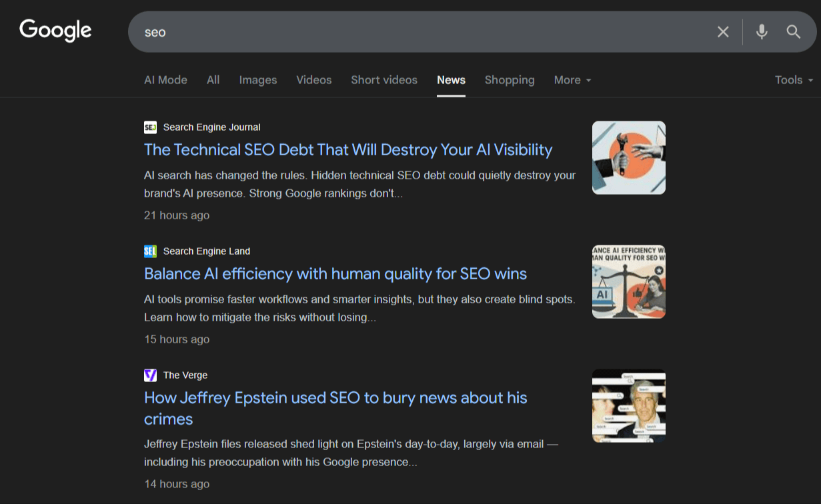Click the Balance AI efficiency headline
This screenshot has height=504, width=821.
point(335,273)
